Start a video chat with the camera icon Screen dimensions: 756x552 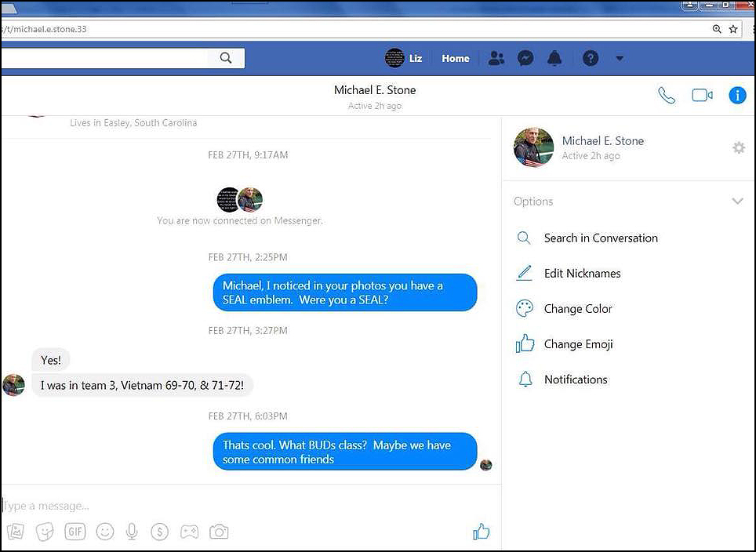702,96
